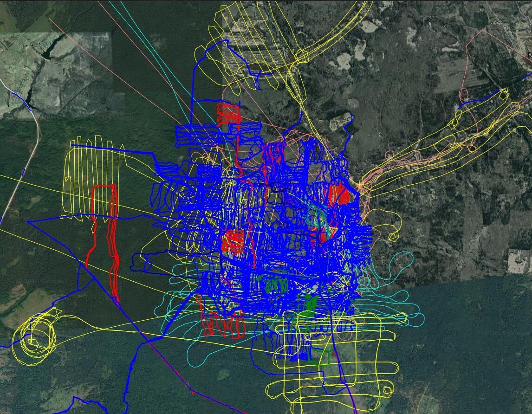Select the red squiggly track at bottom center
Viewport: 532px width, 414px height.
click(223, 325)
